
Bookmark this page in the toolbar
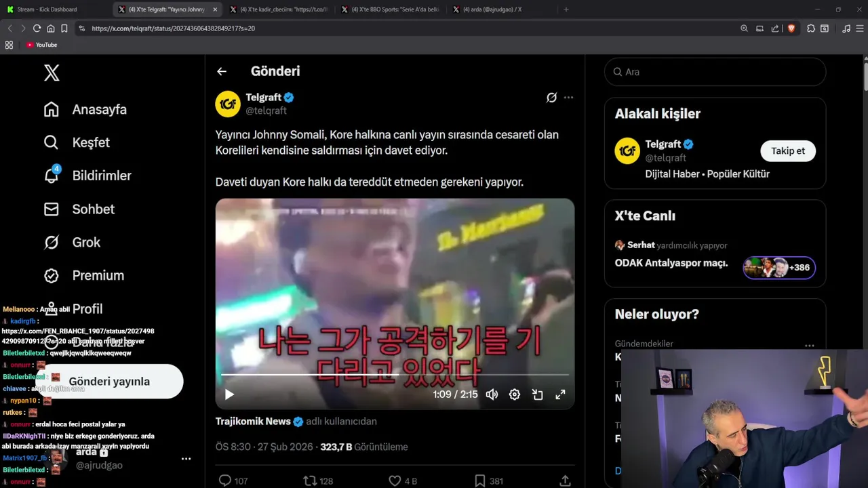64,28
